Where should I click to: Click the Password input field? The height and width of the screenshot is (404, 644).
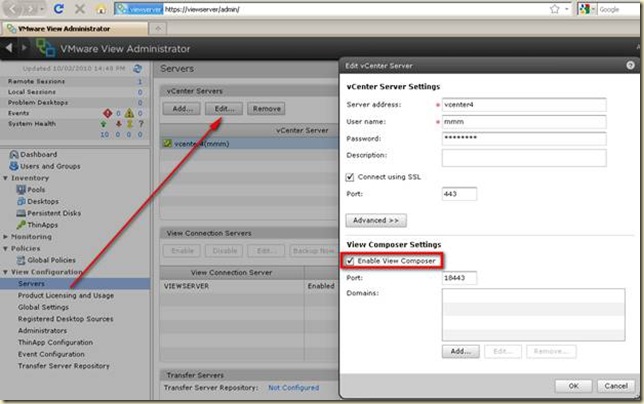[524, 139]
